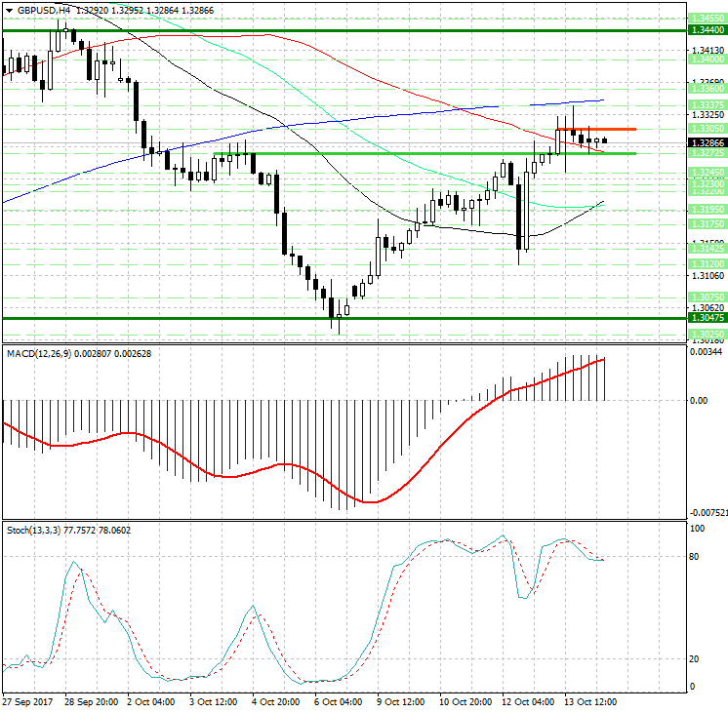The width and height of the screenshot is (728, 713).
Task: Click the 1.31200 price level label
Action: 708,263
